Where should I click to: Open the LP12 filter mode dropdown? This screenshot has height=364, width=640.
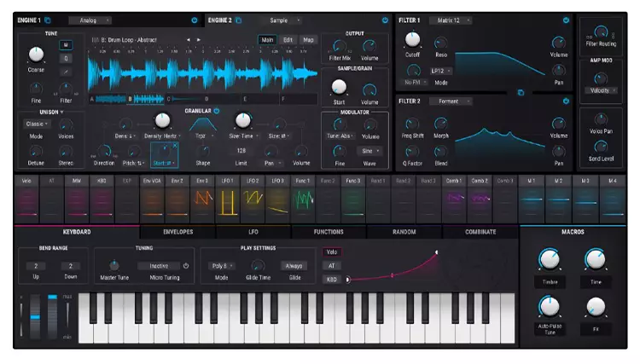pos(441,71)
